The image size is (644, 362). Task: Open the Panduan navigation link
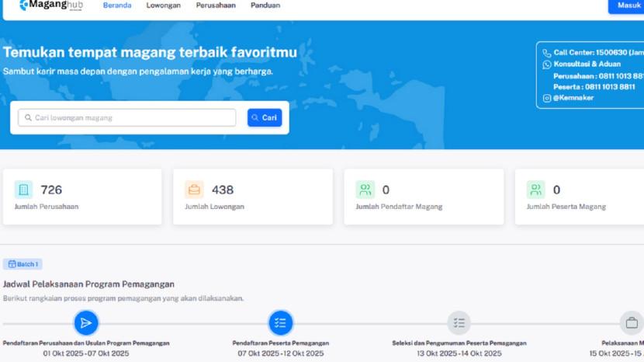[x=265, y=5]
